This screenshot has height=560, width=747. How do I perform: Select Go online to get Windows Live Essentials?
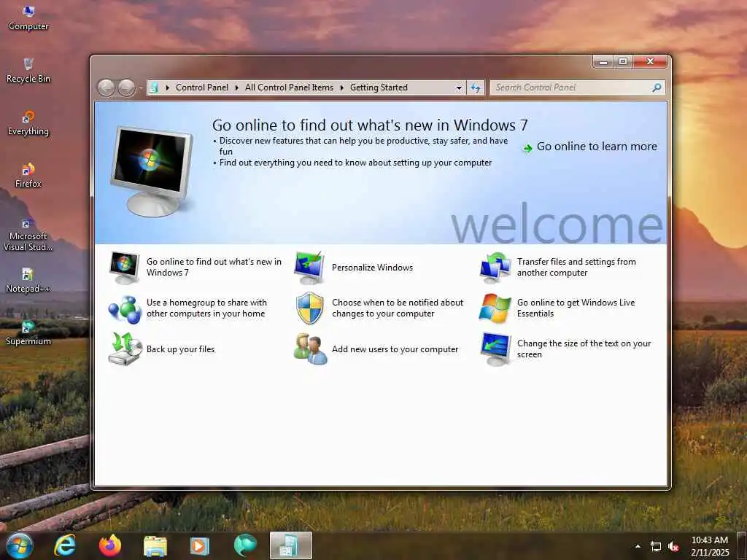[x=576, y=308]
